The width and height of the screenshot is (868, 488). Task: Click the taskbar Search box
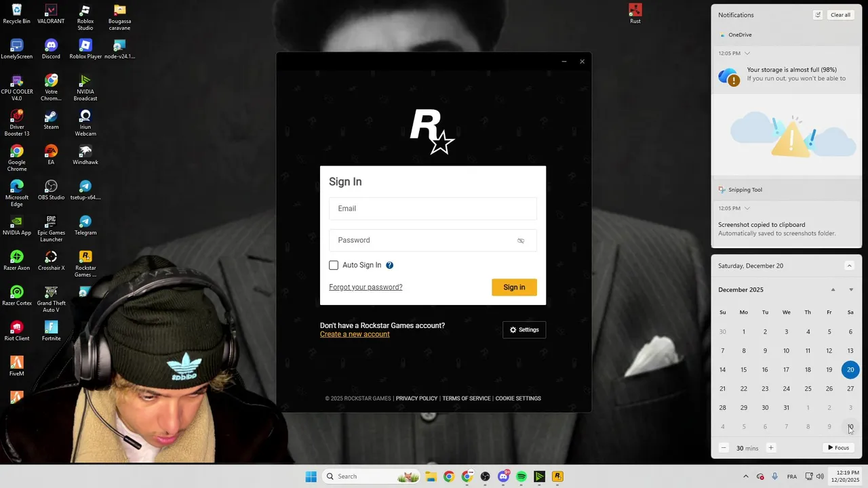371,476
